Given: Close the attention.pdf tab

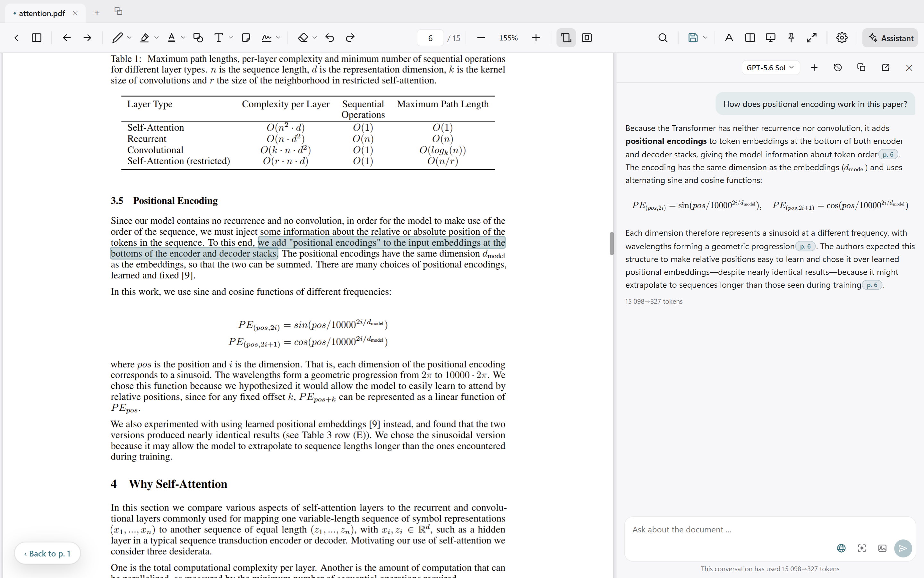Looking at the screenshot, I should coord(75,13).
